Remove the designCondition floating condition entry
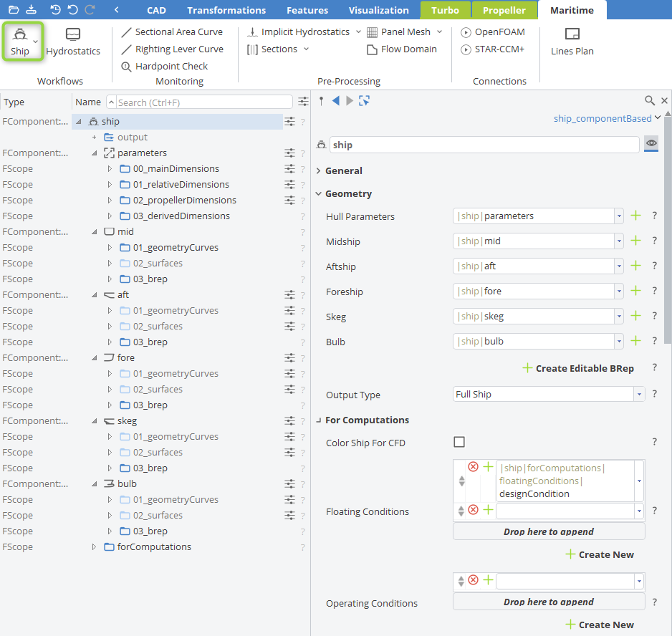The height and width of the screenshot is (636, 672). point(473,467)
